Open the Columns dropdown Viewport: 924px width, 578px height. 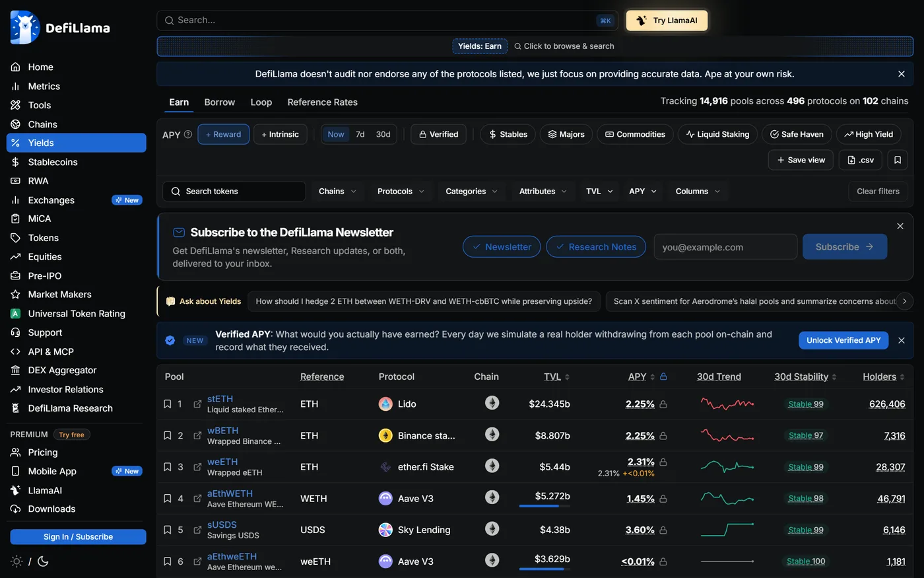698,192
